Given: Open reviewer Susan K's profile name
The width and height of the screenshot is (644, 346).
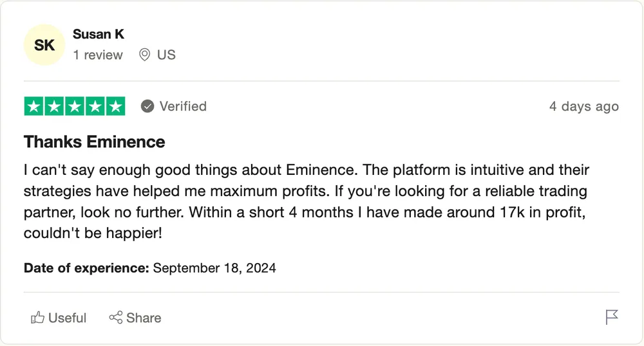Looking at the screenshot, I should tap(99, 34).
